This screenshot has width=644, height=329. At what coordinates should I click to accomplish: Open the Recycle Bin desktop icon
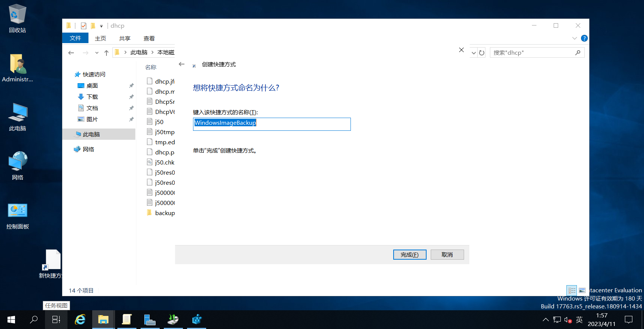(x=17, y=19)
